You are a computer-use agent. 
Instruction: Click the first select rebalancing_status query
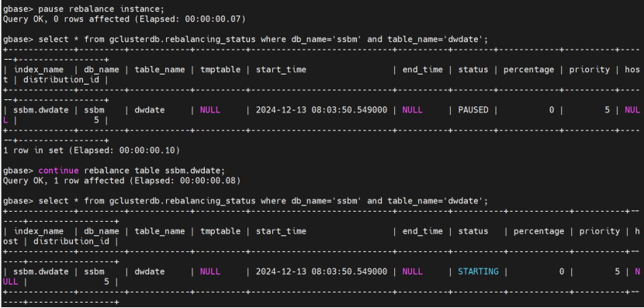[x=263, y=40]
